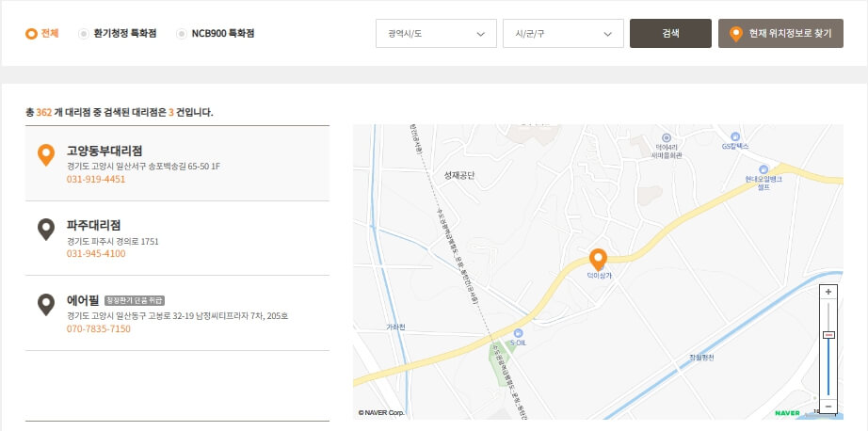Open the 시/군/구 dropdown
The height and width of the screenshot is (431, 868).
coord(563,34)
